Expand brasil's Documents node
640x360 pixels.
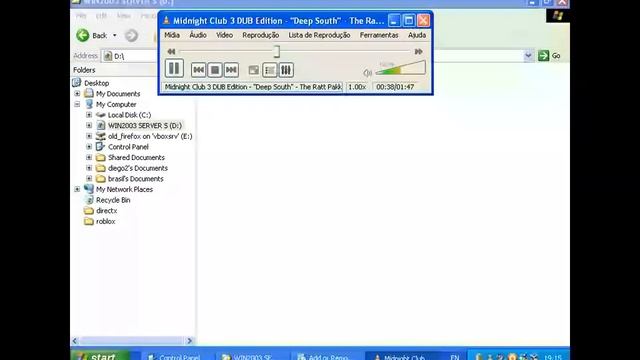click(x=89, y=178)
